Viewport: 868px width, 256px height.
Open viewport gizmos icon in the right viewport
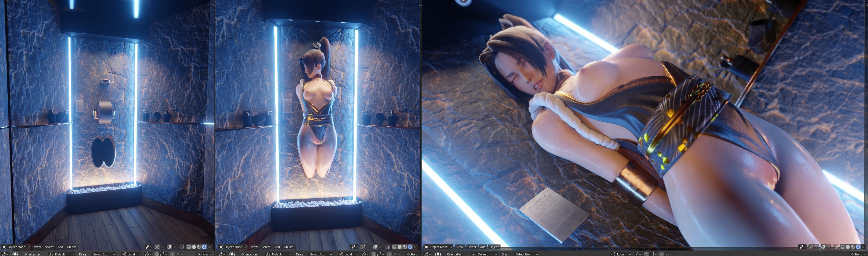tap(811, 247)
